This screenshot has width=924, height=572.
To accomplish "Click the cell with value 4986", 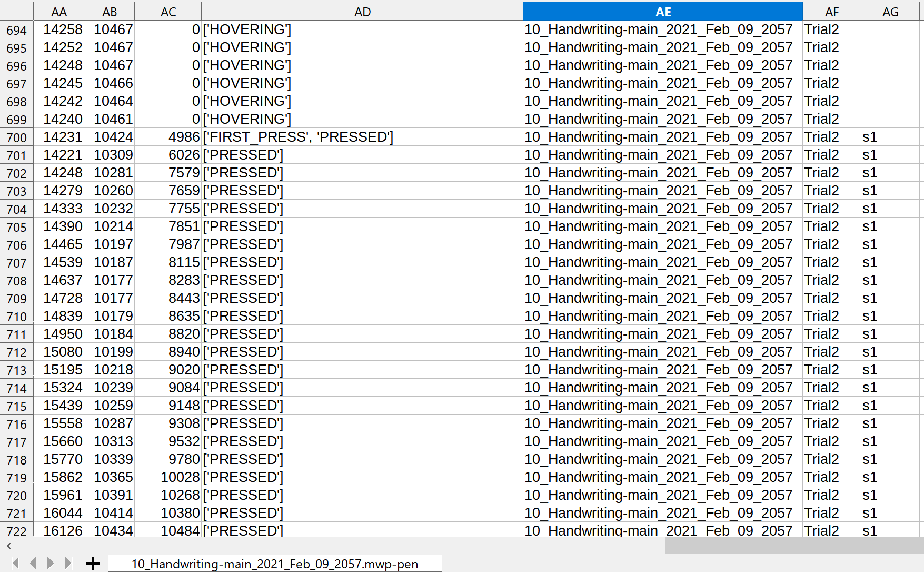I will [168, 137].
